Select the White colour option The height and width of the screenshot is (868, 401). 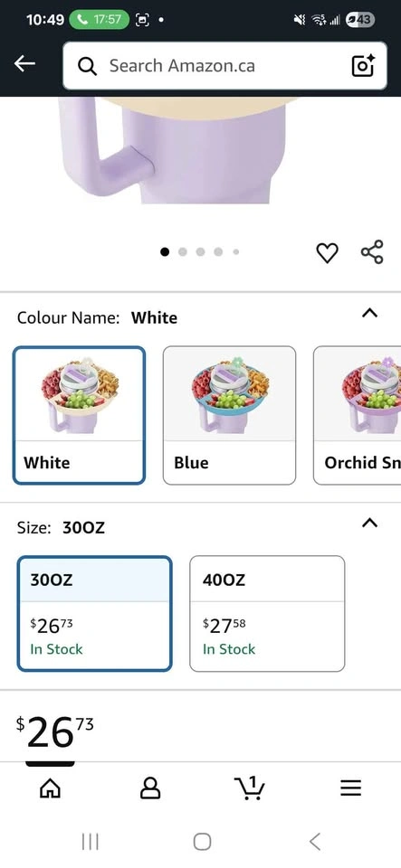pos(79,415)
